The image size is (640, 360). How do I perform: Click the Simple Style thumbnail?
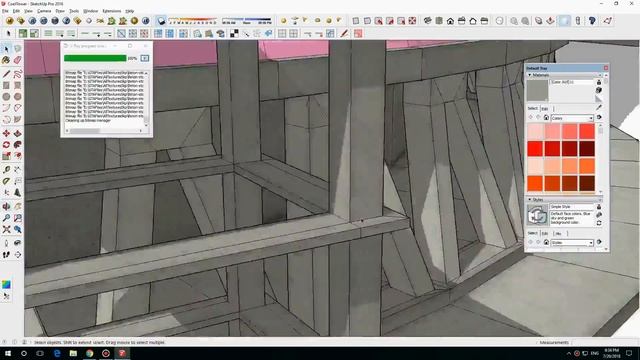pos(537,215)
